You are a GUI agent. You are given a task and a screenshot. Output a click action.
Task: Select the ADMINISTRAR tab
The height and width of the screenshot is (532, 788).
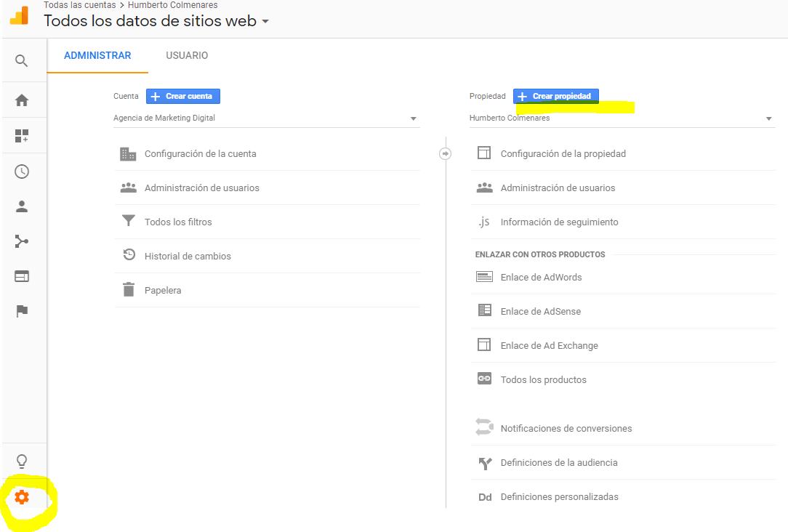click(x=97, y=55)
